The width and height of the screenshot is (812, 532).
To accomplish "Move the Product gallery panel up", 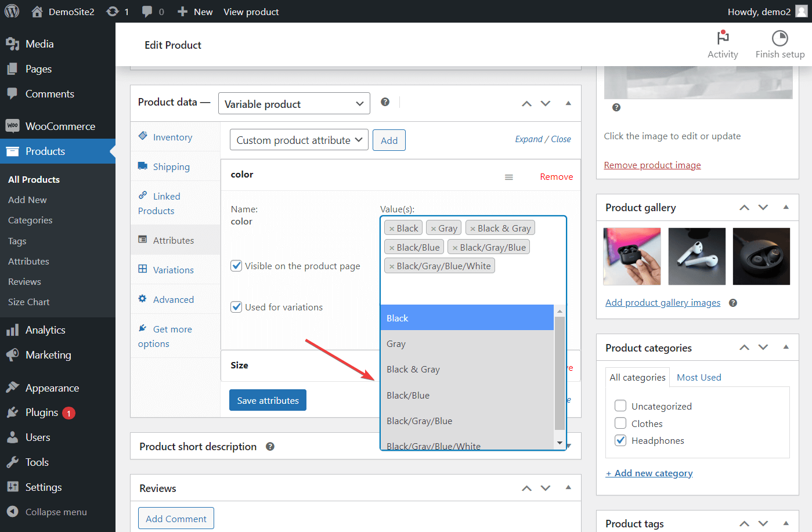I will (744, 208).
